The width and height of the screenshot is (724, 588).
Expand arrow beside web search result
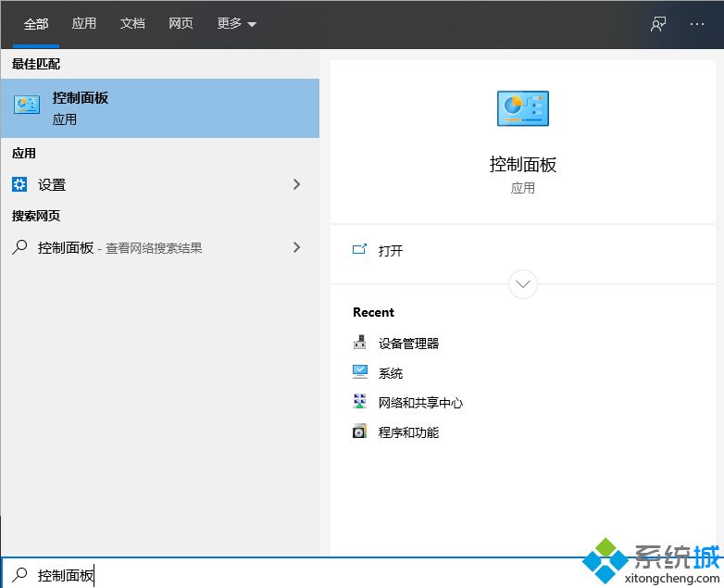[296, 247]
